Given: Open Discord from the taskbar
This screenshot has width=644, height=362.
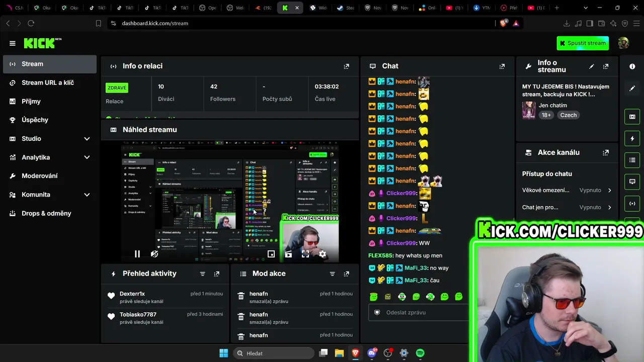Looking at the screenshot, I should (x=372, y=353).
